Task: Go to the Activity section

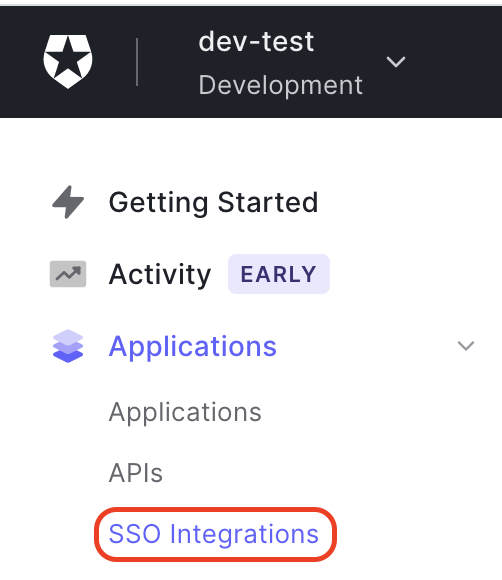Action: (160, 274)
